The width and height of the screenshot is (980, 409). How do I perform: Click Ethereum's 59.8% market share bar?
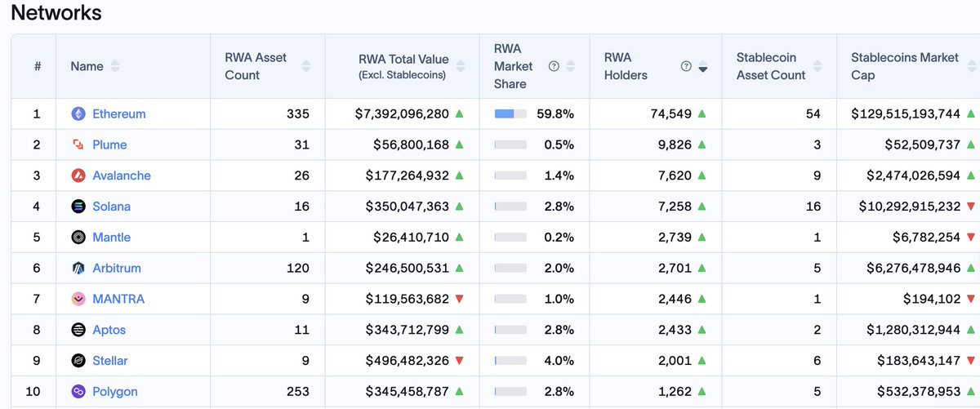tap(510, 113)
